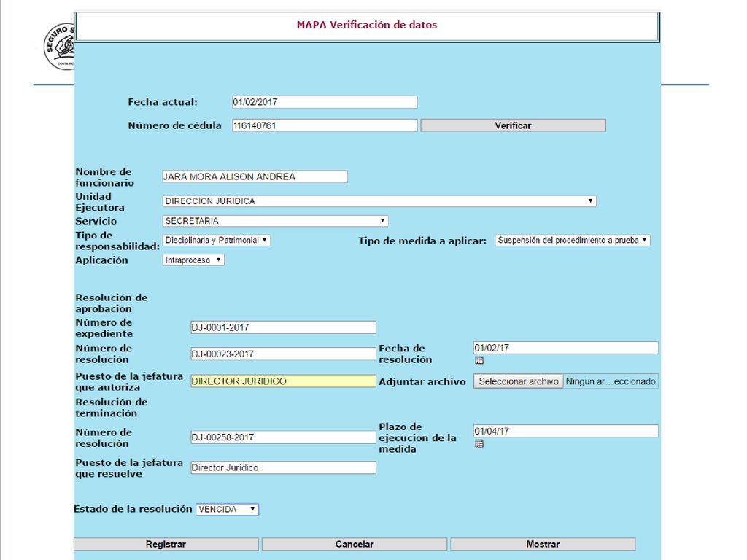Click the Fecha de resolución date field
The height and width of the screenshot is (560, 747).
click(x=566, y=348)
